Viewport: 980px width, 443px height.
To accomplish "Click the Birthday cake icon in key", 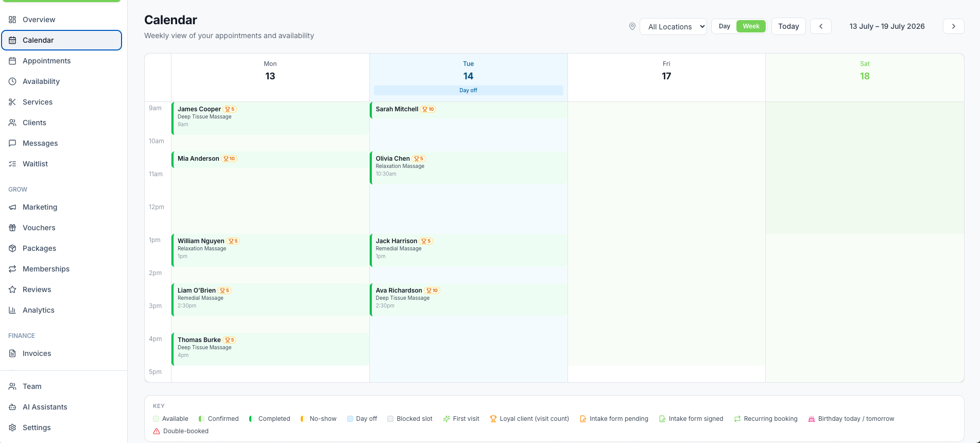I will pos(812,419).
